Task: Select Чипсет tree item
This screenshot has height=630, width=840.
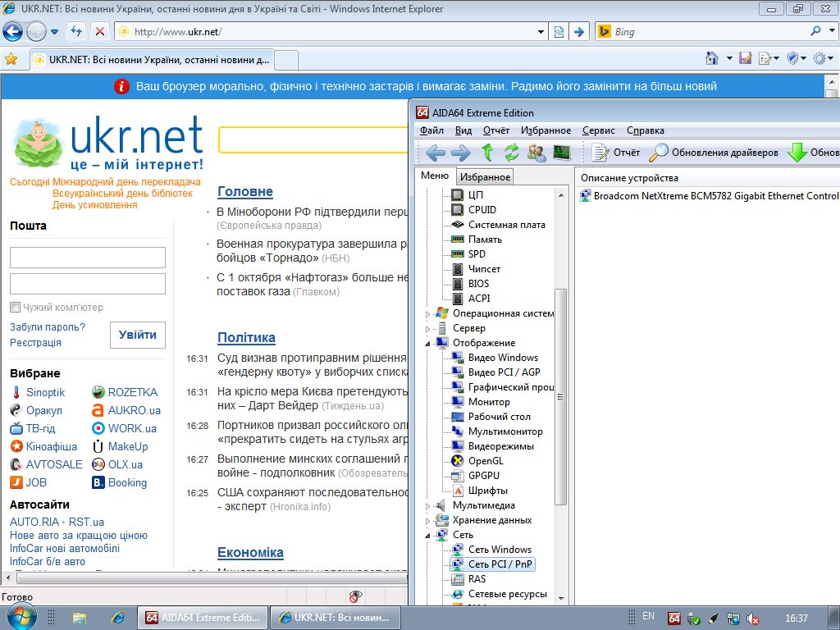Action: (x=484, y=269)
